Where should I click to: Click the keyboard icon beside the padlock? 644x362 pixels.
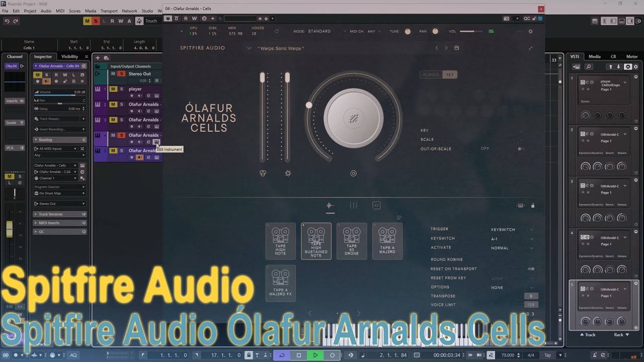point(520,205)
